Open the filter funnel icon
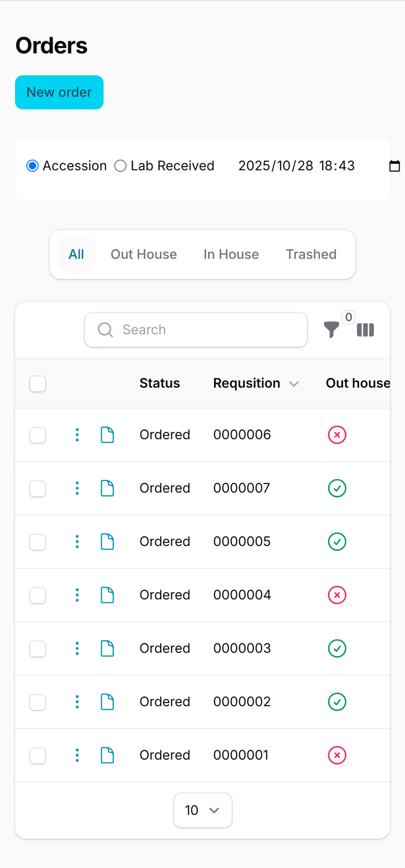The width and height of the screenshot is (405, 868). 331,329
